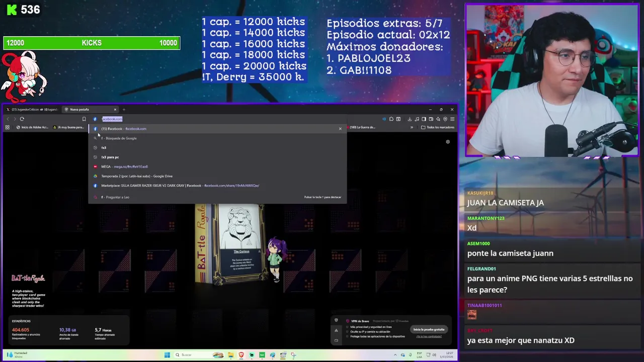Click the green KICKS goal progress bar
Viewport: 644px width, 362px height.
[x=92, y=43]
